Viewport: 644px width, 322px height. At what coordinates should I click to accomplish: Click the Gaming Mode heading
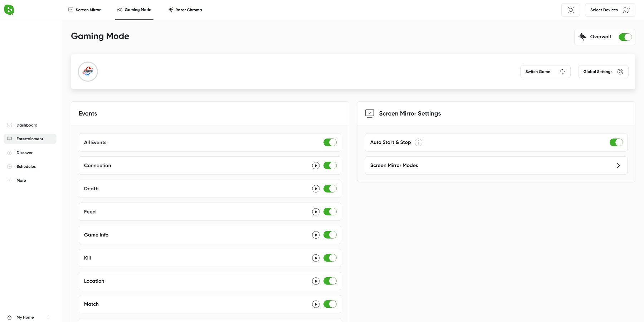click(100, 36)
